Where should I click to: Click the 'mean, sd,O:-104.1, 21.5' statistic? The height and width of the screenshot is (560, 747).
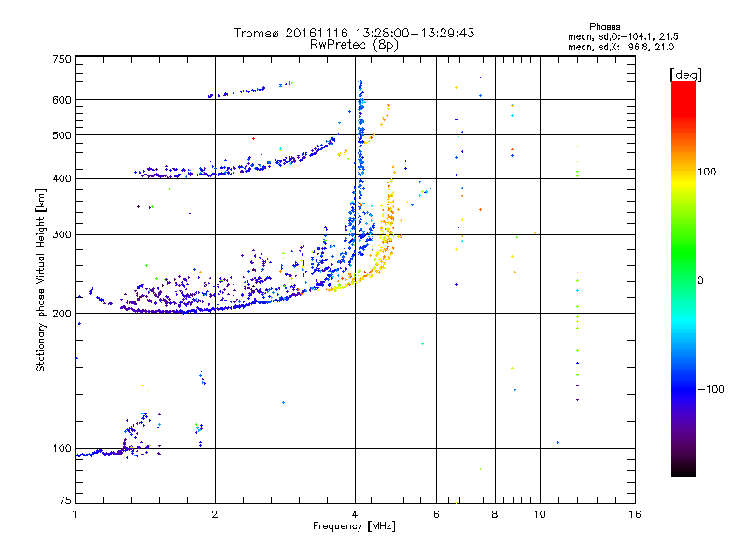click(623, 36)
